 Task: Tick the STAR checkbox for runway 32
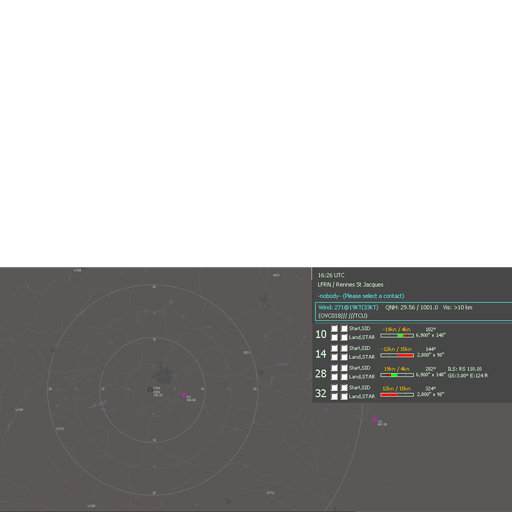coord(344,397)
